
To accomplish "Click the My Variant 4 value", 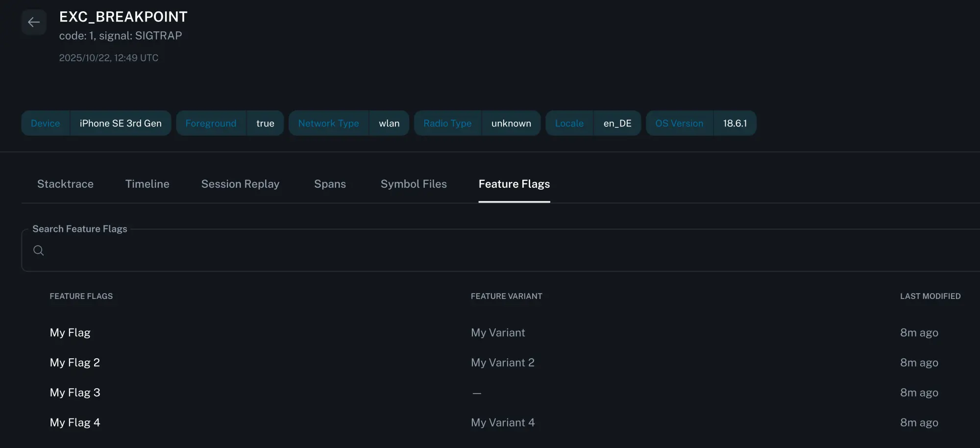I will 503,422.
